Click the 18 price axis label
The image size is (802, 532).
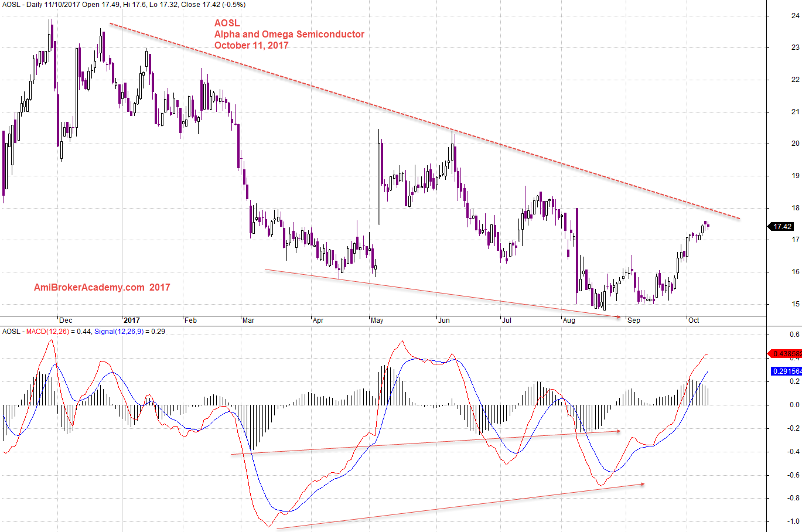(x=796, y=208)
